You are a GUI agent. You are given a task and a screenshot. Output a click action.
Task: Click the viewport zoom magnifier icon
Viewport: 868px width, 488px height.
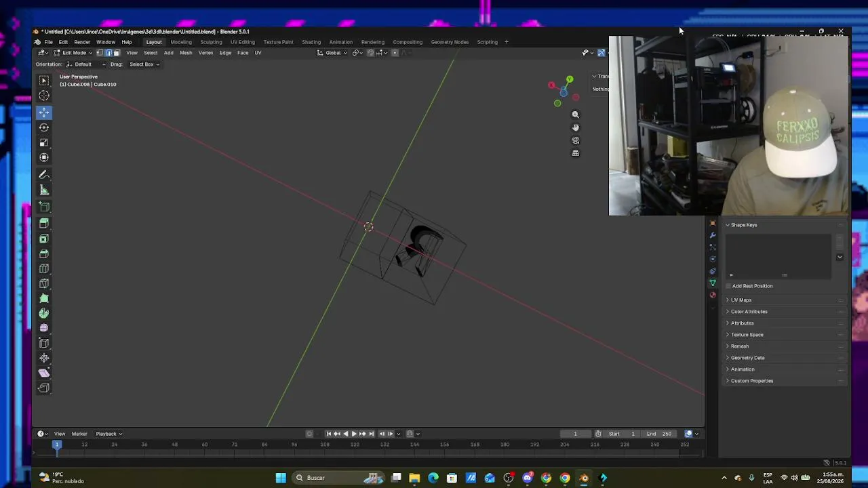(x=576, y=115)
